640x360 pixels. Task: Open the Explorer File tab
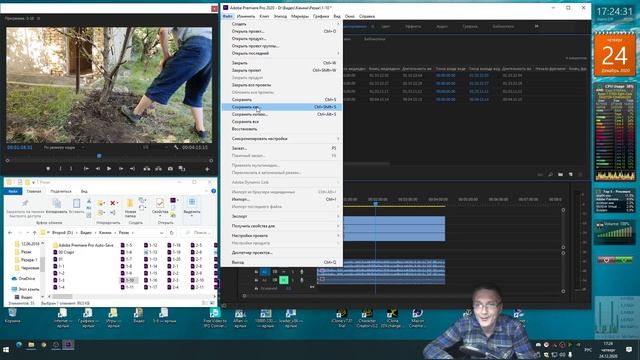point(13,191)
